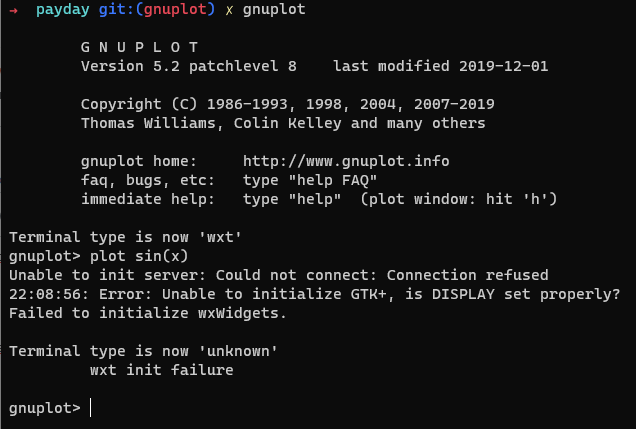Select the git:(gnuplot) branch label
Viewport: 636px width, 429px height.
(152, 9)
